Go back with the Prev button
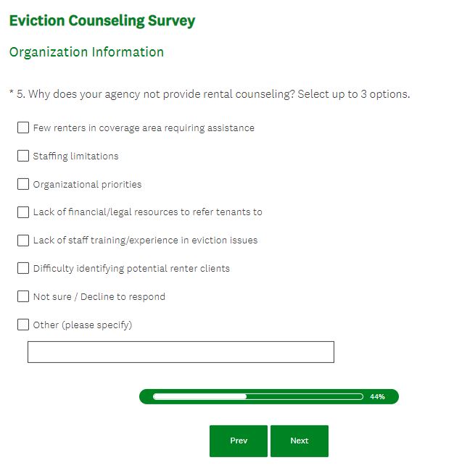Viewport: 454px width, 476px height. pyautogui.click(x=239, y=440)
